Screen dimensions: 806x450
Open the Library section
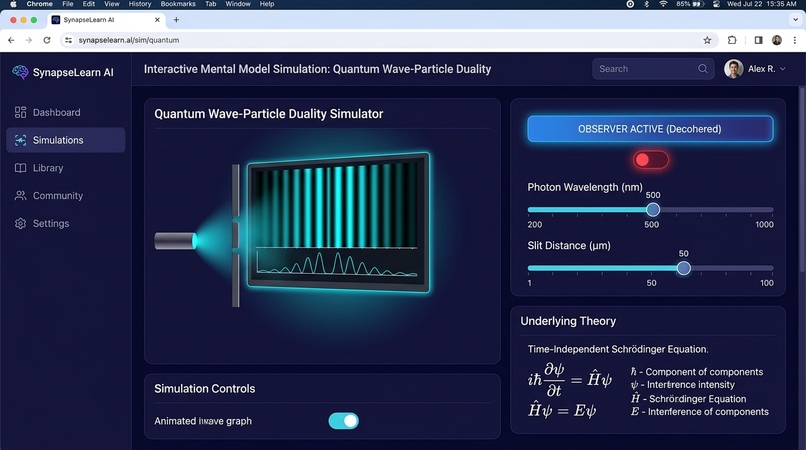(66, 168)
